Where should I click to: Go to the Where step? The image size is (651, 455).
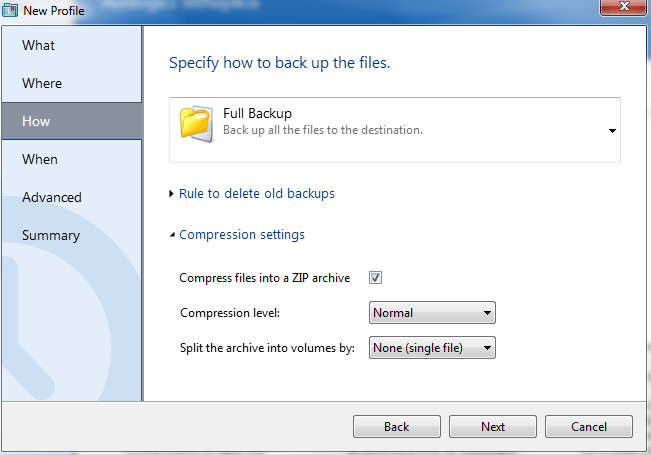click(x=42, y=83)
